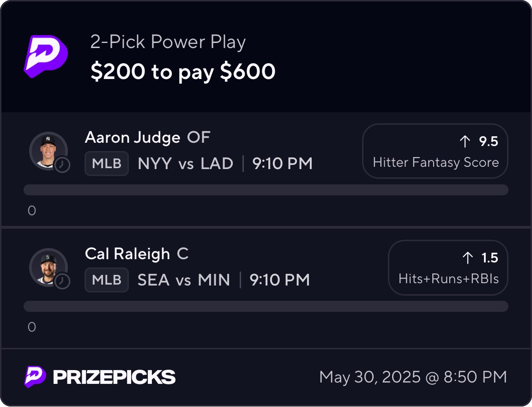Click the PRIZEPICKS wordmark in footer

115,377
